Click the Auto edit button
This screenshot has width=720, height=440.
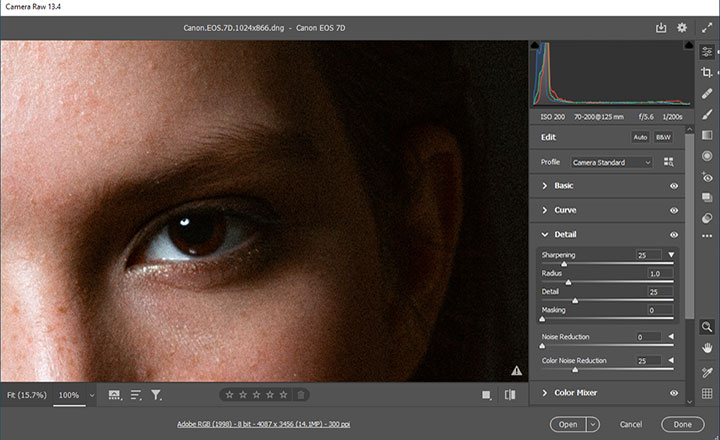tap(640, 137)
